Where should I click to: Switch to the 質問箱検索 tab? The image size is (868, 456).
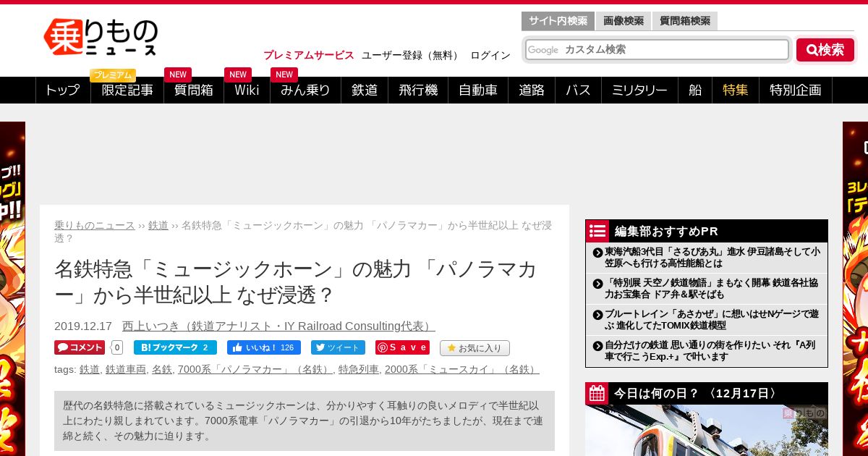(685, 21)
